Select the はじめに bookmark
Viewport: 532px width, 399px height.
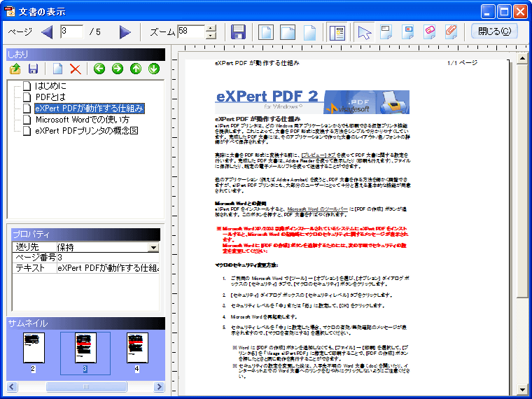click(x=51, y=86)
